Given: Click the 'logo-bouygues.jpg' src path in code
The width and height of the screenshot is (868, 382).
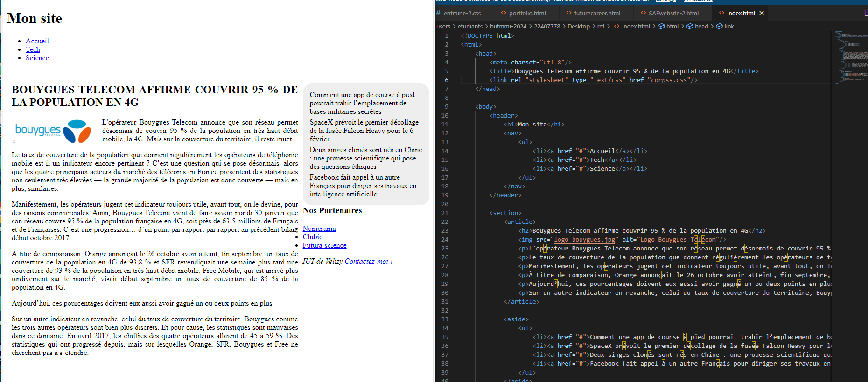Looking at the screenshot, I should coord(584,239).
